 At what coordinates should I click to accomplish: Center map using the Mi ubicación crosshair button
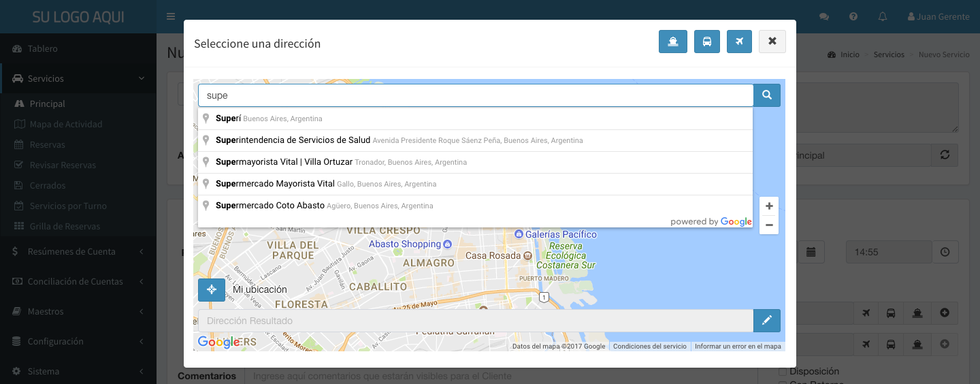click(211, 289)
